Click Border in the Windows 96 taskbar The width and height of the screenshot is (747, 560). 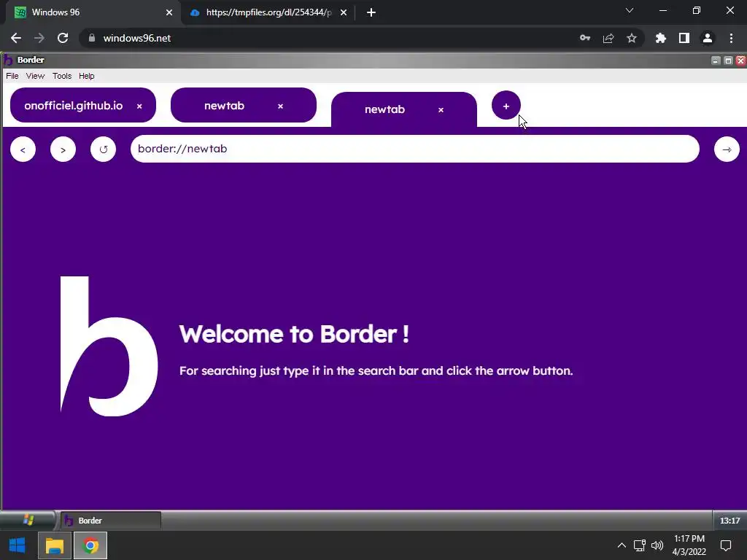[x=111, y=521]
